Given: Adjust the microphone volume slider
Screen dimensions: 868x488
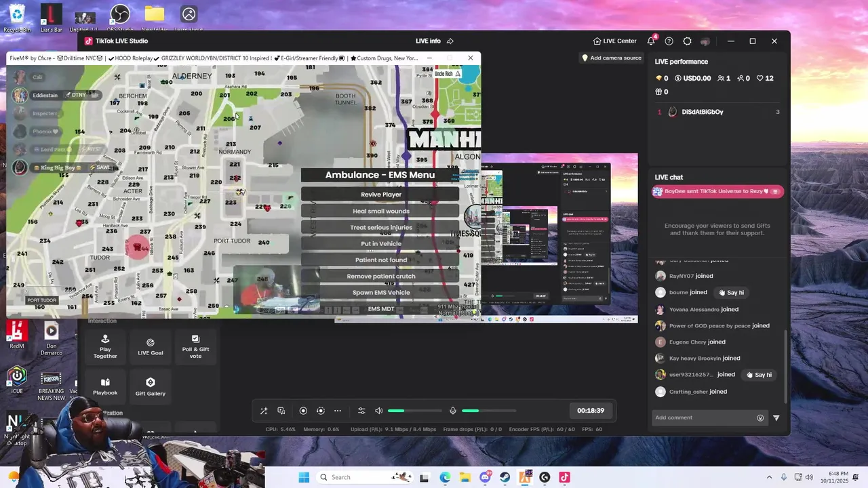Looking at the screenshot, I should (488, 411).
